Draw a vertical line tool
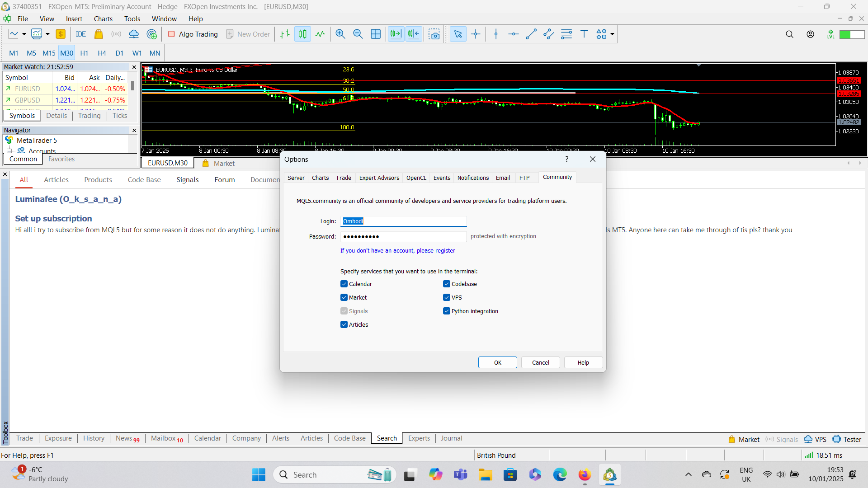868x488 pixels. pos(496,34)
